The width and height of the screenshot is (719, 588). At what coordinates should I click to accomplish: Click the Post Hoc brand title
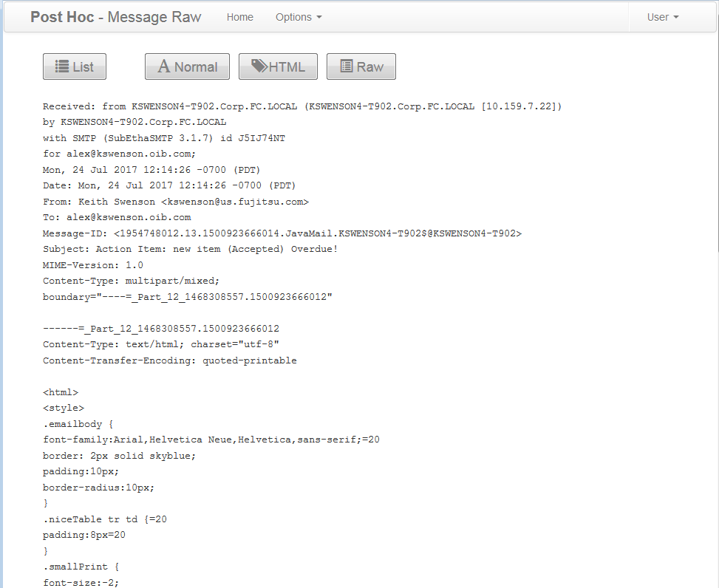tap(115, 17)
